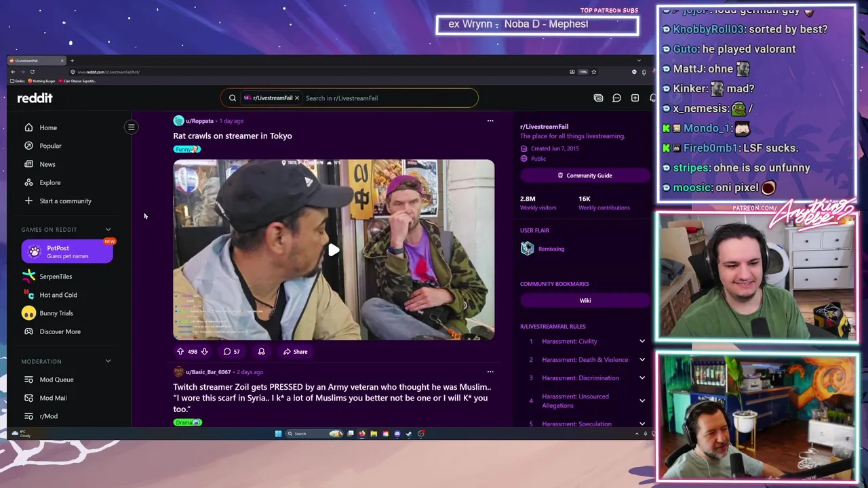Remove the r/LivestreamFail search filter chip

pos(296,98)
